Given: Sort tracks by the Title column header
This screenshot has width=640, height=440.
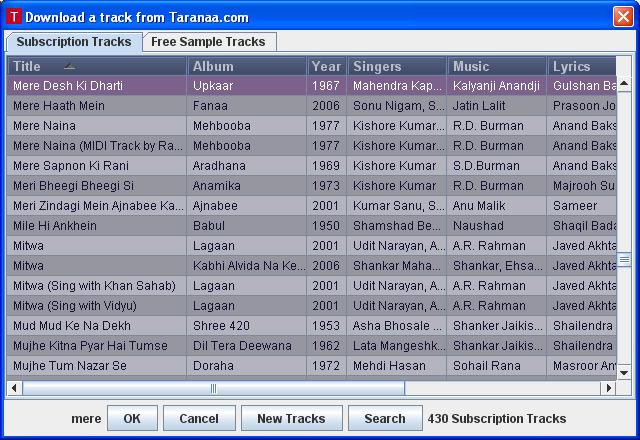Looking at the screenshot, I should (x=96, y=66).
